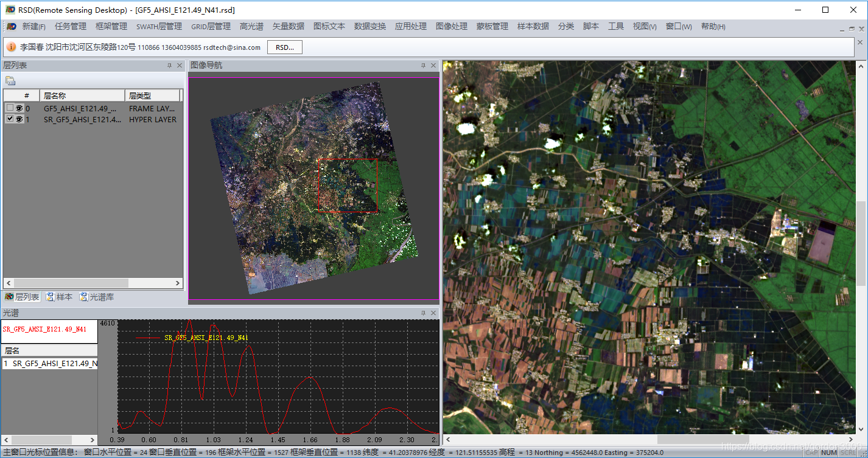Open the SWATH层管理 menu

click(159, 27)
